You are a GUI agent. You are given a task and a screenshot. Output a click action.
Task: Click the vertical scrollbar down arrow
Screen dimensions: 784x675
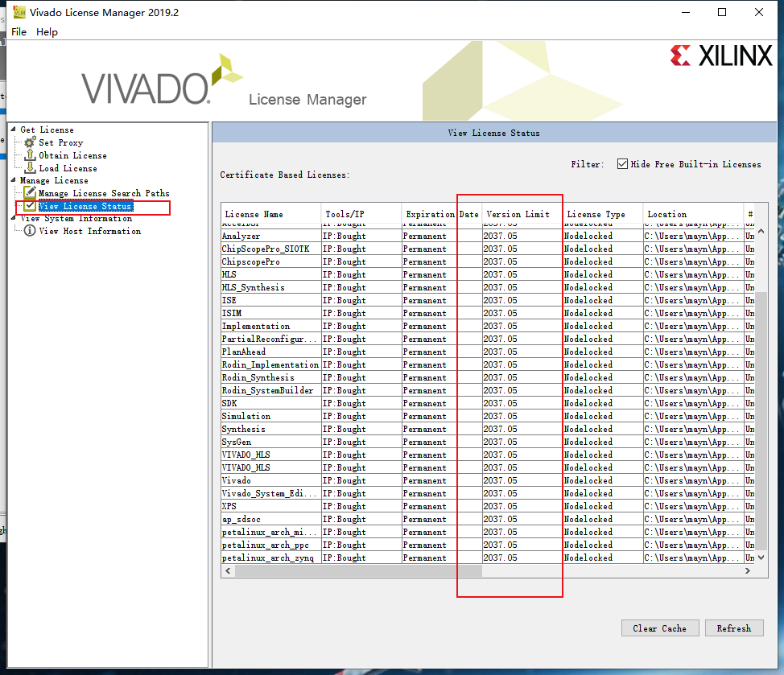tap(761, 557)
